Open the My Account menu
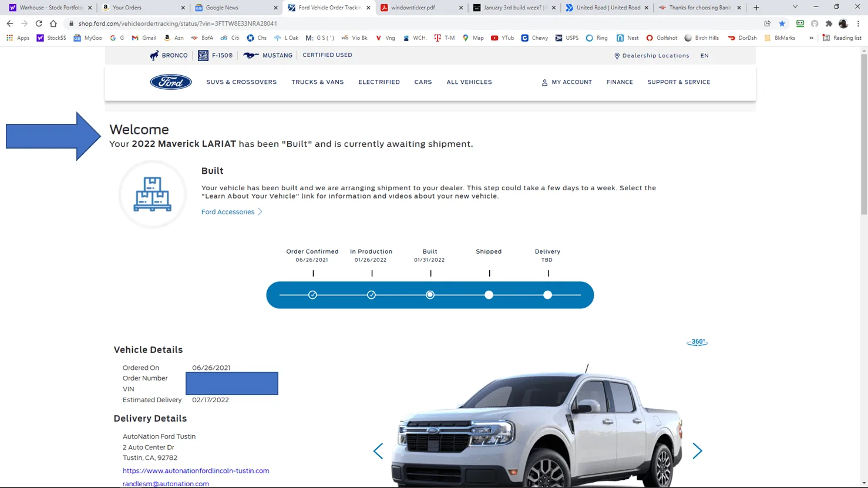Image resolution: width=868 pixels, height=488 pixels. pyautogui.click(x=567, y=82)
